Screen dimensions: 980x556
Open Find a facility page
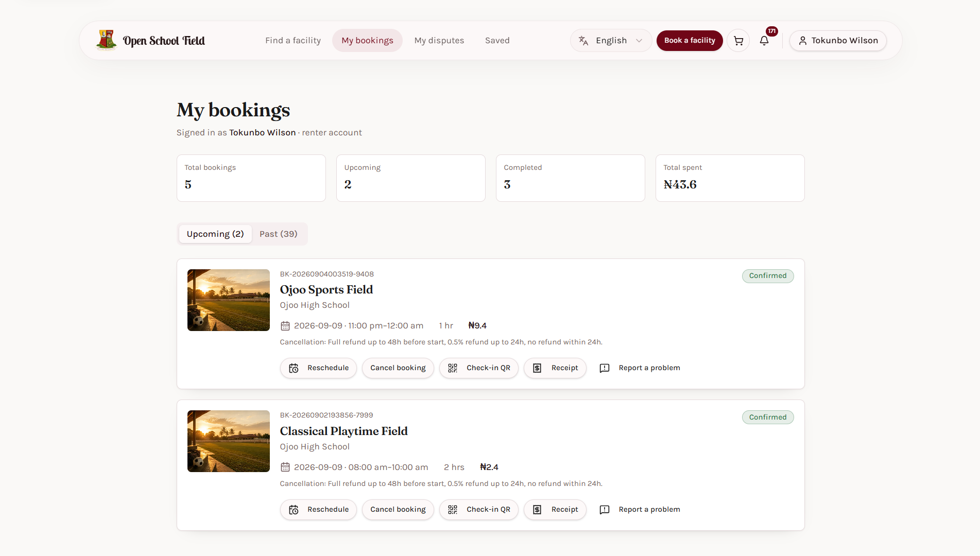(x=293, y=41)
